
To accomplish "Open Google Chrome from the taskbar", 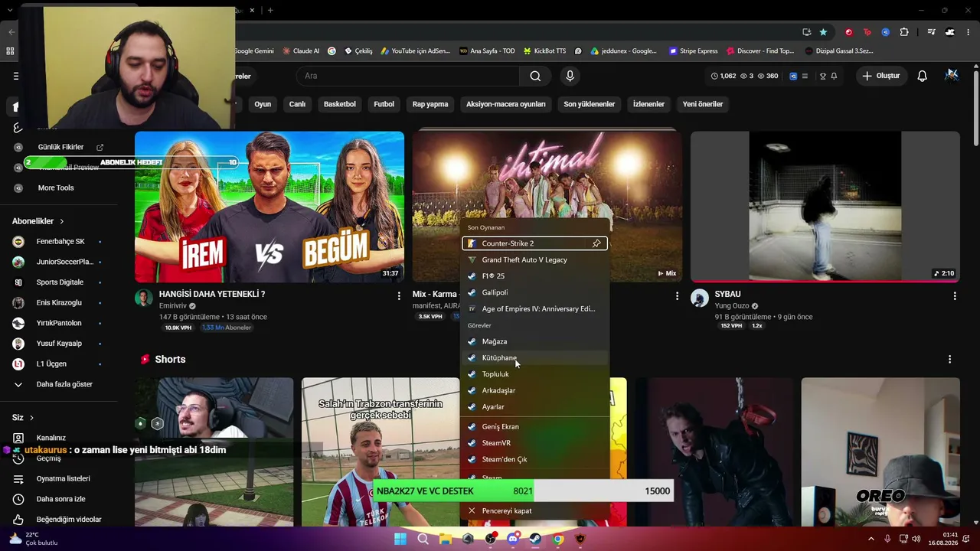I will pyautogui.click(x=558, y=539).
